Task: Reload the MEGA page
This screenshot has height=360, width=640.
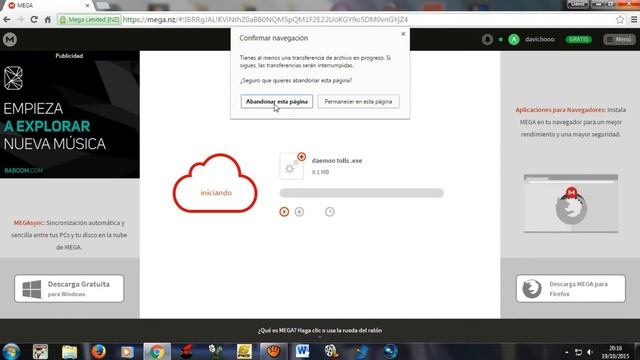Action: [x=34, y=20]
